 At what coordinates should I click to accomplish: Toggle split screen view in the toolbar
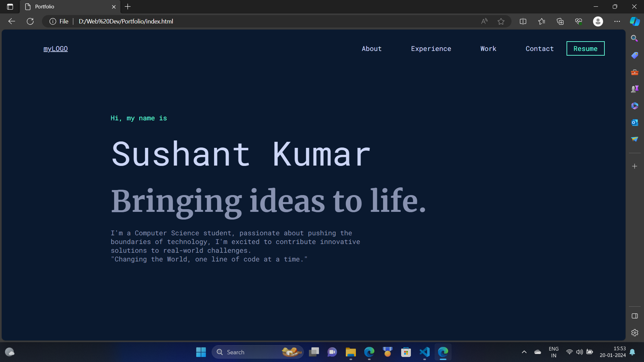tap(523, 21)
